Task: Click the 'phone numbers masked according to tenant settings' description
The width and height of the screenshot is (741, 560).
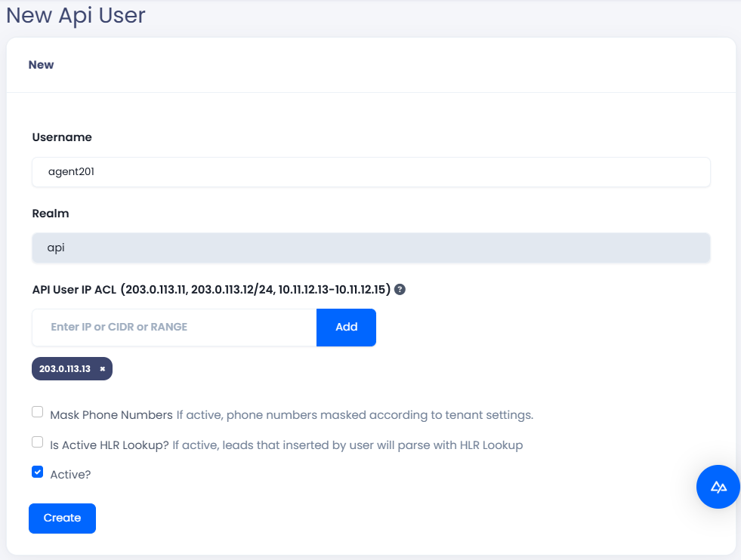Action: click(x=355, y=415)
